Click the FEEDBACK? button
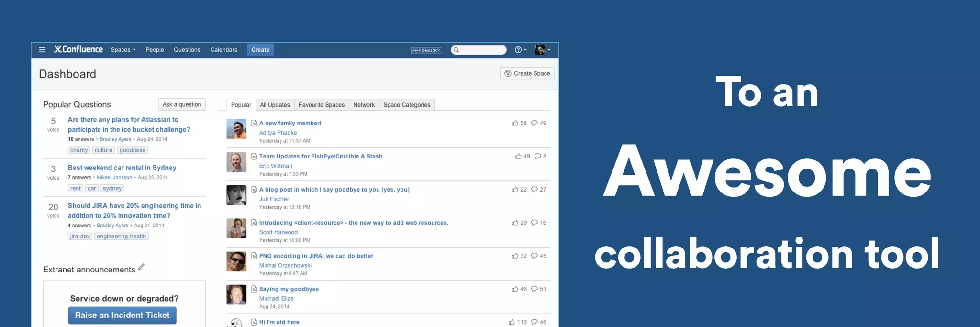Viewport: 980px width, 327px height. coord(426,50)
